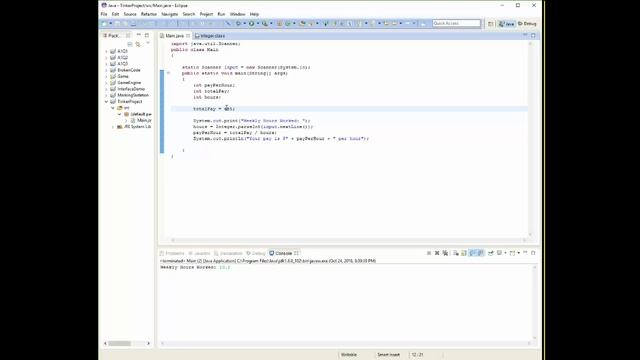The width and height of the screenshot is (640, 360).
Task: Open the Source menu
Action: tap(130, 14)
